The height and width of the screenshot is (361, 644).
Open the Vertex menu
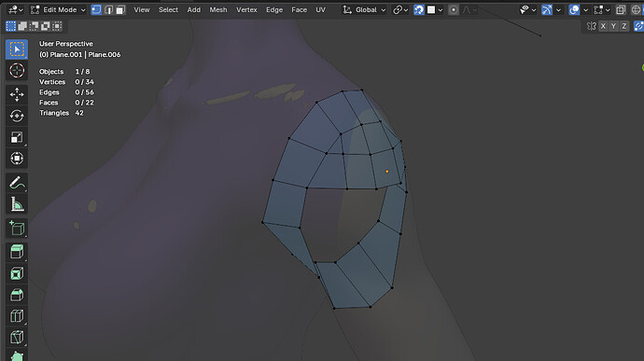(246, 9)
